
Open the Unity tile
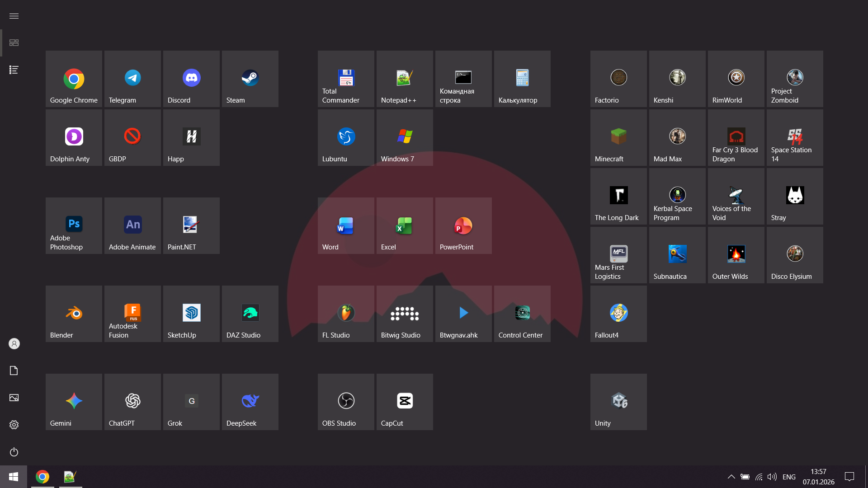pos(618,402)
